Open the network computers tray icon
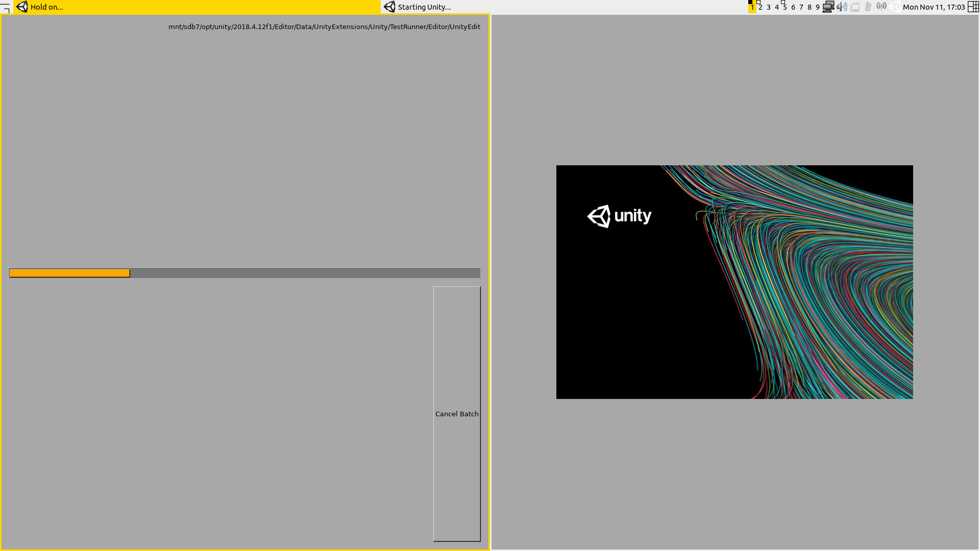Viewport: 980px width, 551px height. pyautogui.click(x=828, y=7)
